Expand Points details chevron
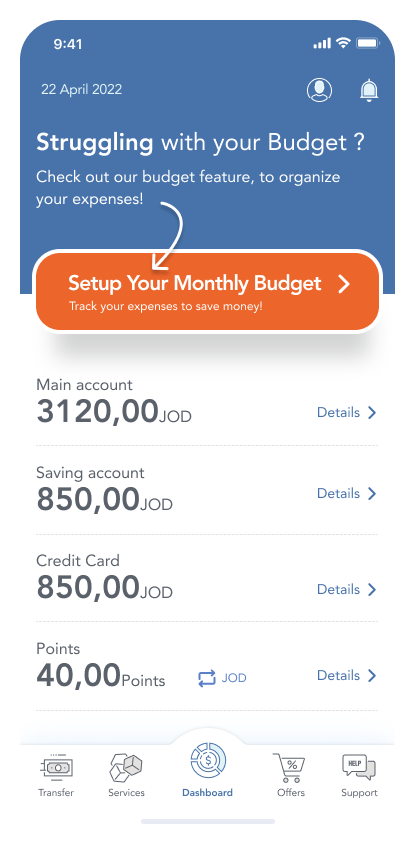The height and width of the screenshot is (852, 415). tap(372, 675)
